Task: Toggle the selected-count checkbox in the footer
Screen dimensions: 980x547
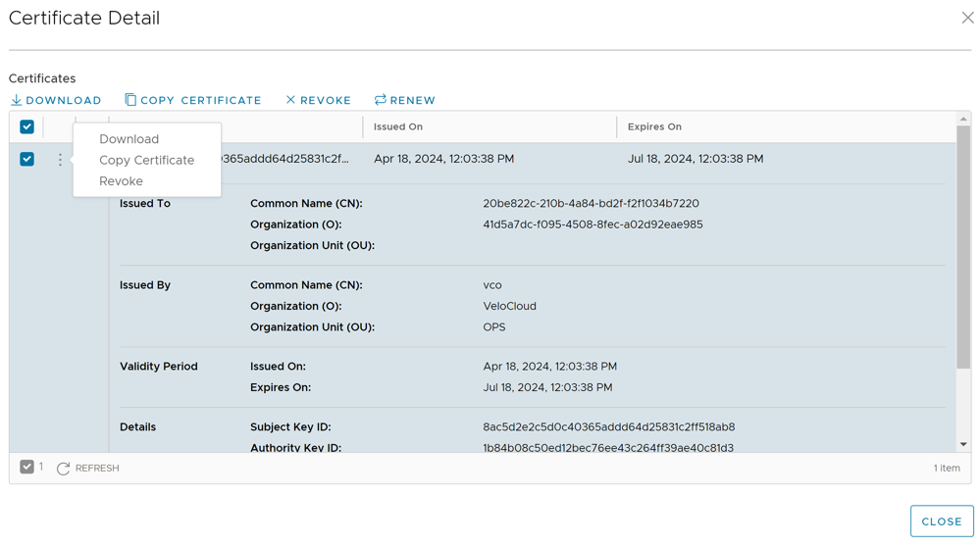Action: [x=27, y=468]
